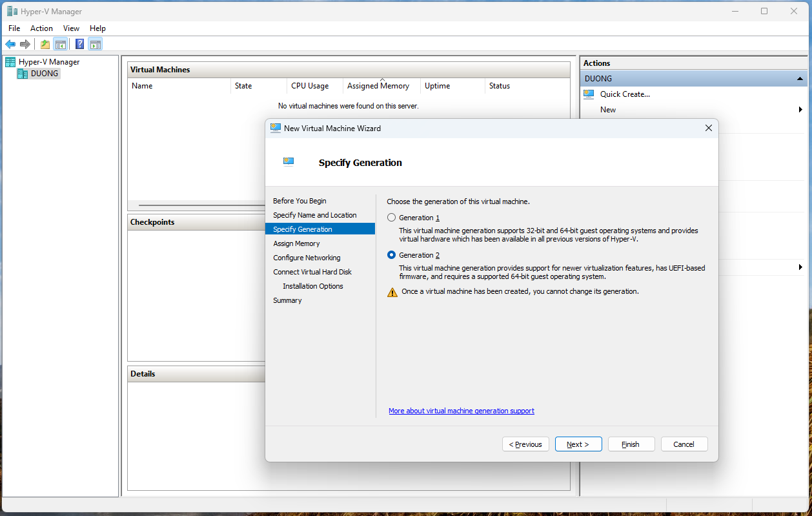The image size is (812, 516).
Task: Click the Forward arrow toolbar icon
Action: pos(25,44)
